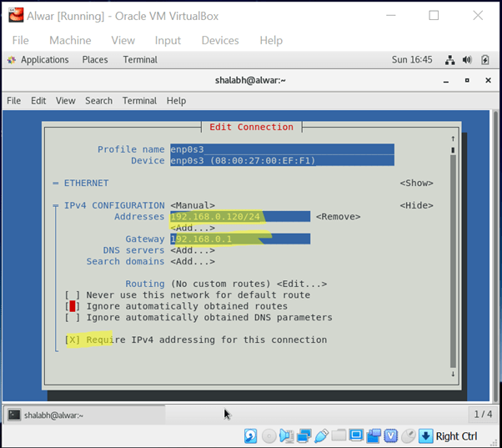The width and height of the screenshot is (502, 448).
Task: Toggle 'Ignore automatically obtained routes' checkbox
Action: point(70,306)
